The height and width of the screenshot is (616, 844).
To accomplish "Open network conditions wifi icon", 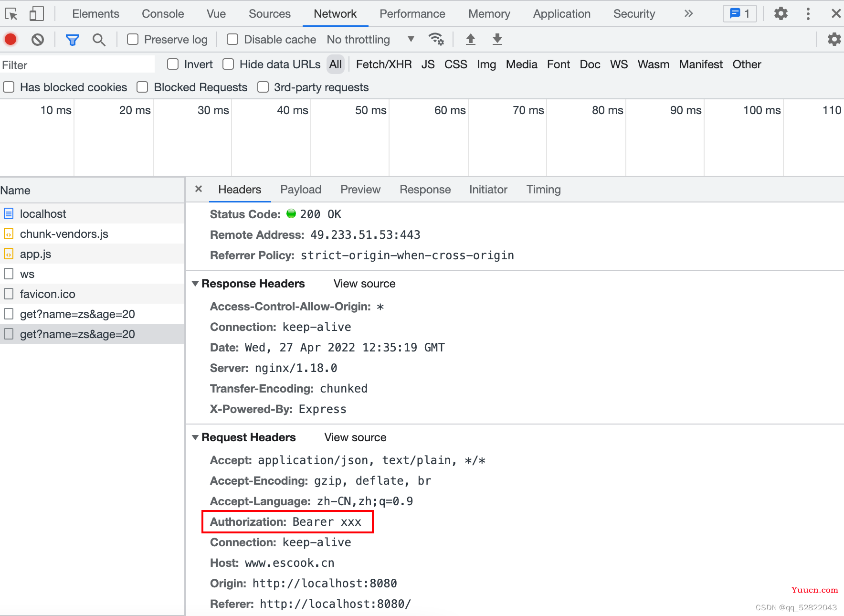I will point(436,39).
